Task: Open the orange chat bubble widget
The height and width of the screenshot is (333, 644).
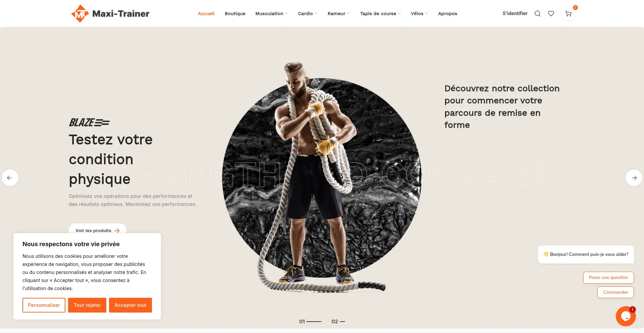Action: coord(626,316)
